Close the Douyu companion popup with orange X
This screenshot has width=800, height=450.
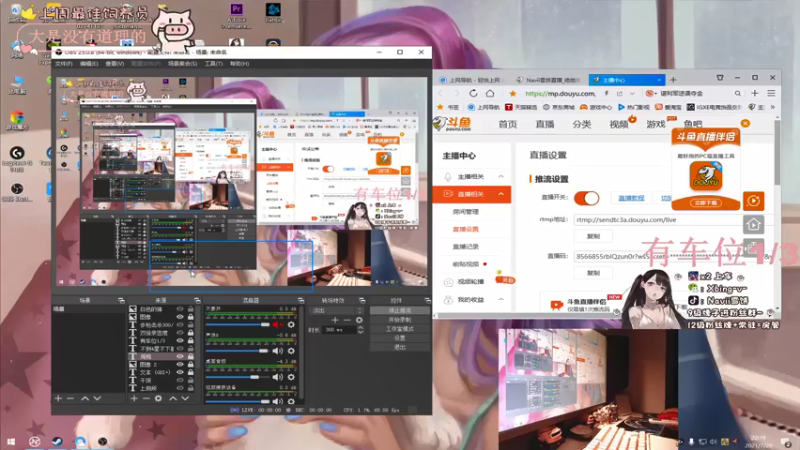click(x=745, y=123)
